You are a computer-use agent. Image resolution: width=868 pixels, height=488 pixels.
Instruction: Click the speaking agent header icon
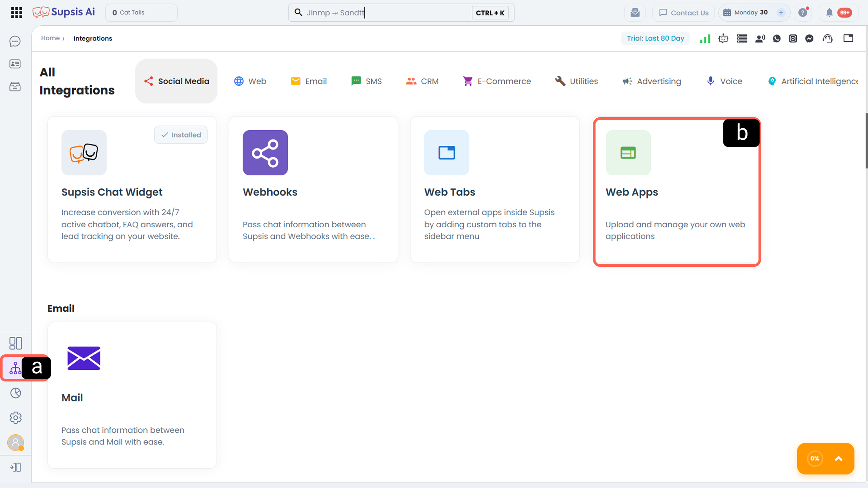(760, 38)
